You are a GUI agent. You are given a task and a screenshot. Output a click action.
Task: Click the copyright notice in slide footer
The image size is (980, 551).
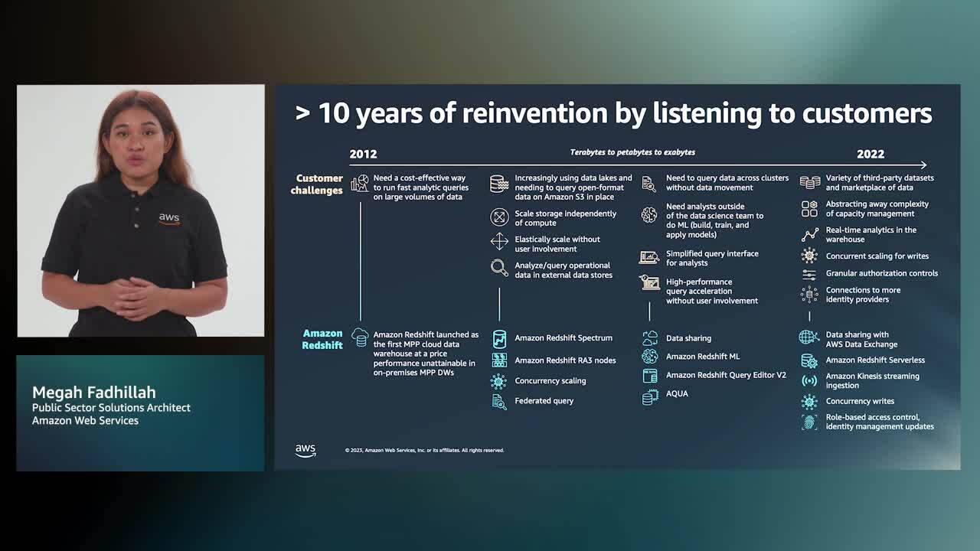424,451
